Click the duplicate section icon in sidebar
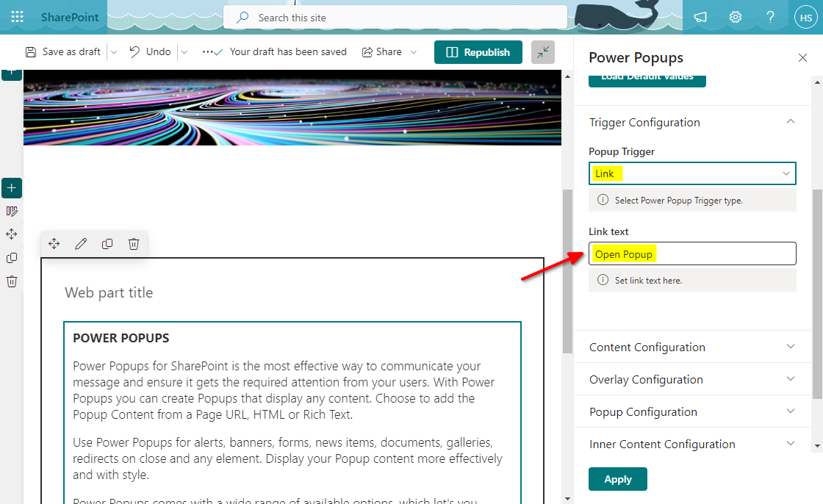823x504 pixels. (x=12, y=258)
